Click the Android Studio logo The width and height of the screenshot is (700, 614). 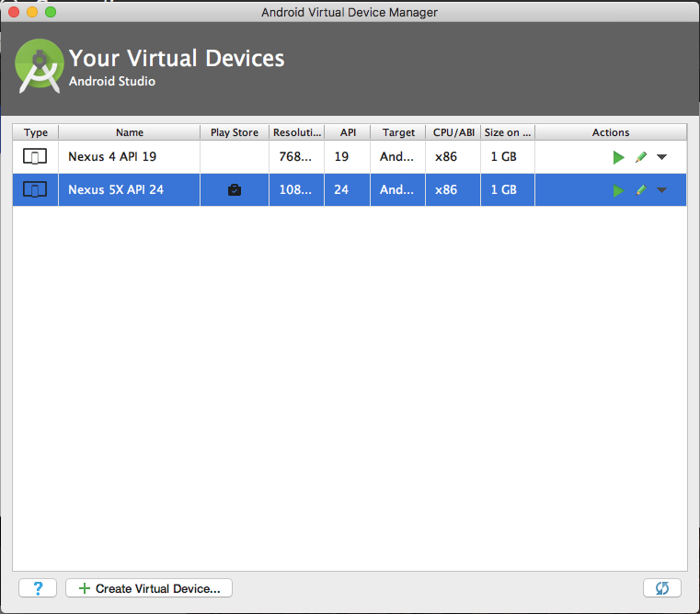point(40,65)
